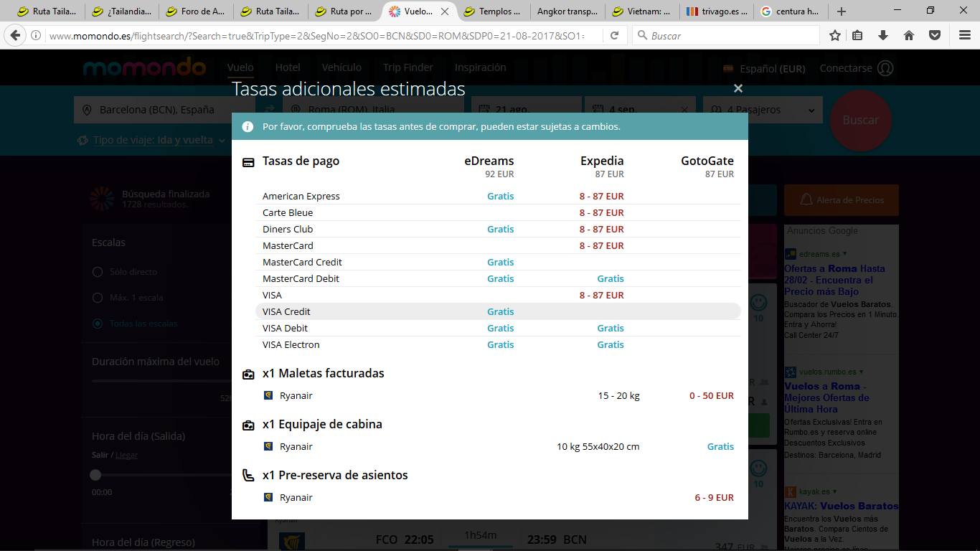The width and height of the screenshot is (980, 551).
Task: Switch to the Foro de A browser tab
Action: [x=197, y=11]
